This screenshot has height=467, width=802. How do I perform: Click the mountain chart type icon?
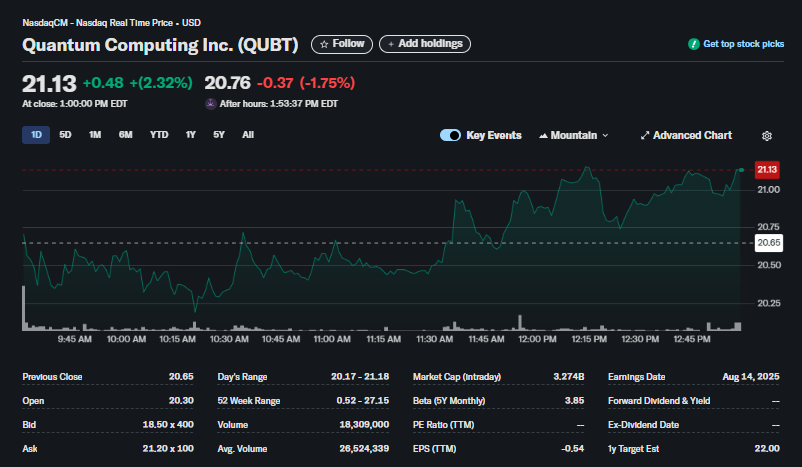coord(543,136)
